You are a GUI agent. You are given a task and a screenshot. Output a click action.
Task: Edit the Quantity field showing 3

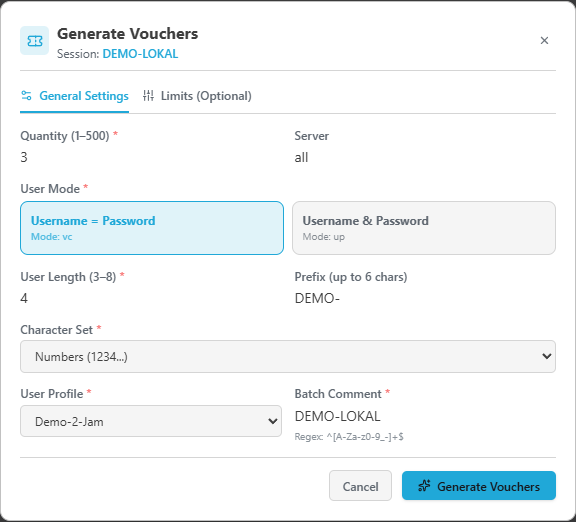click(x=152, y=157)
